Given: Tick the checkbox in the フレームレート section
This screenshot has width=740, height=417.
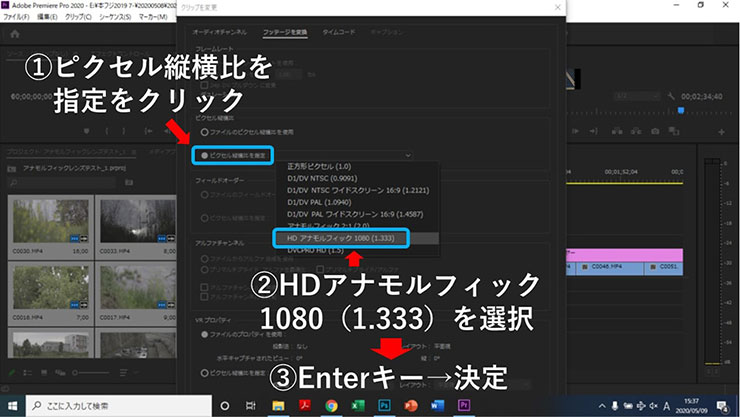Looking at the screenshot, I should coord(204,85).
